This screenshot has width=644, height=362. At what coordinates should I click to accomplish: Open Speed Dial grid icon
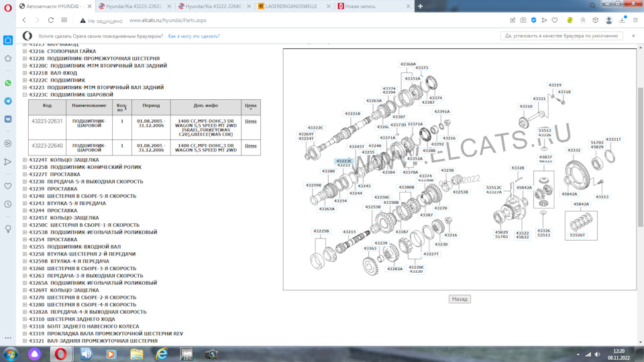(64, 20)
